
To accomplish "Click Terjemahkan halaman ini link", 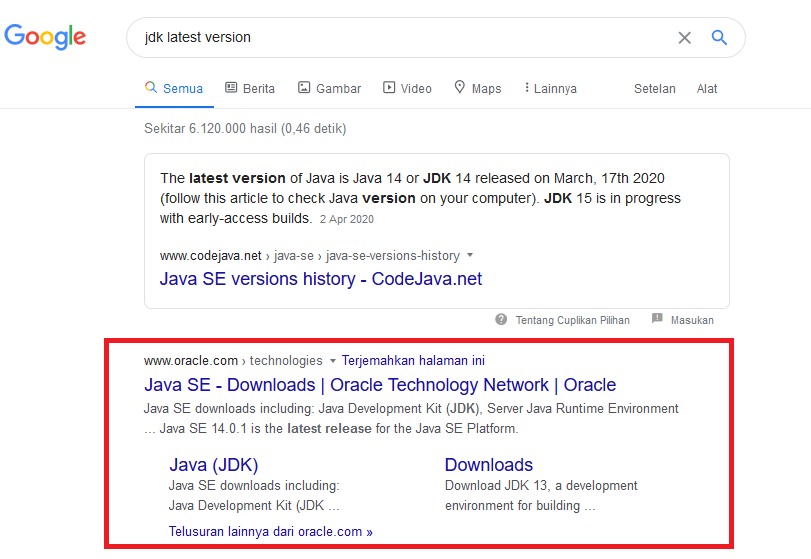I will (413, 360).
